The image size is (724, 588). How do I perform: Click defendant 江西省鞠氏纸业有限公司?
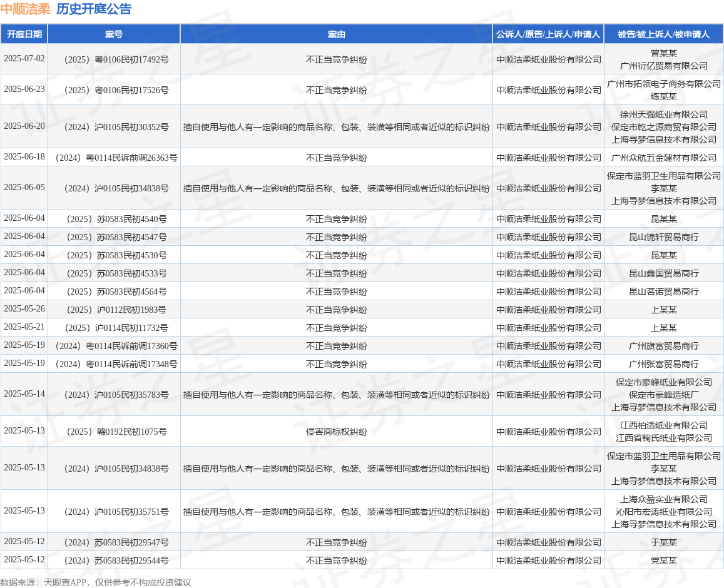pos(663,437)
